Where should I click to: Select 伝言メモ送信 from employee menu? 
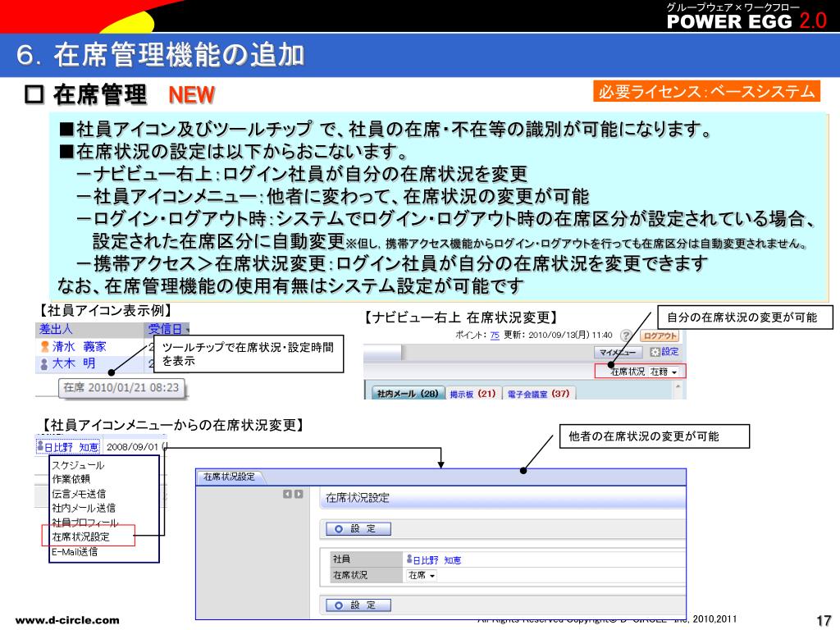(79, 493)
